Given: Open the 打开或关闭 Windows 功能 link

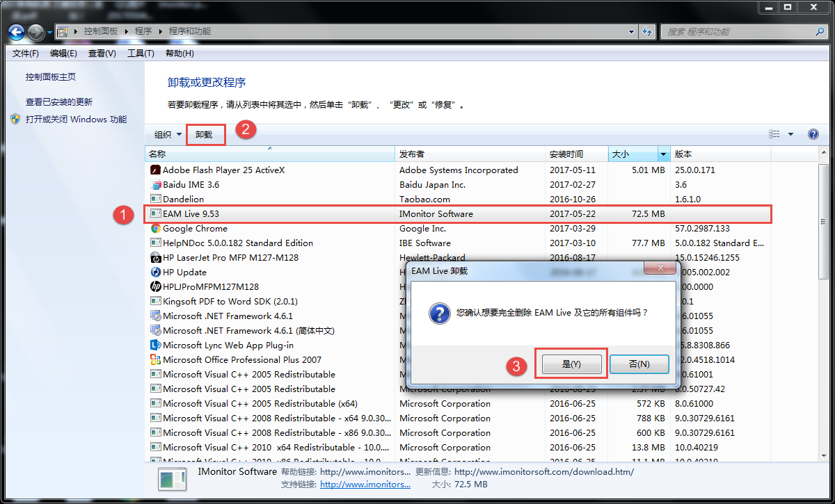Looking at the screenshot, I should [x=77, y=120].
